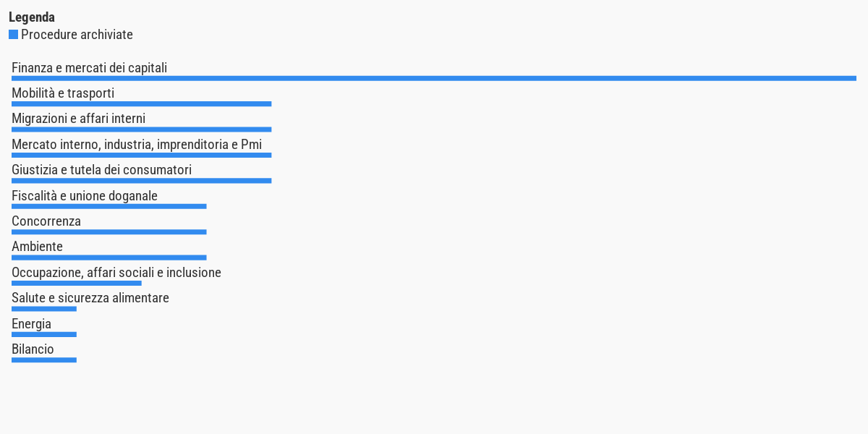The image size is (868, 434).
Task: Select the Concorrenza bar
Action: [109, 232]
